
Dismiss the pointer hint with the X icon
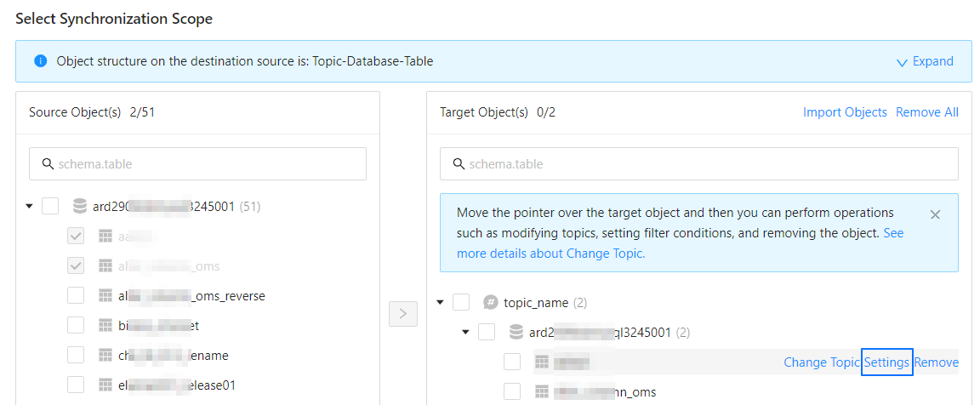935,214
